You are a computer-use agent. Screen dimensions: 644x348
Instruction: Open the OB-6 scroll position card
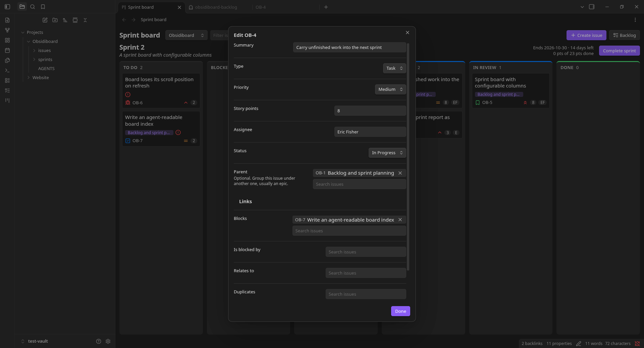tap(161, 91)
